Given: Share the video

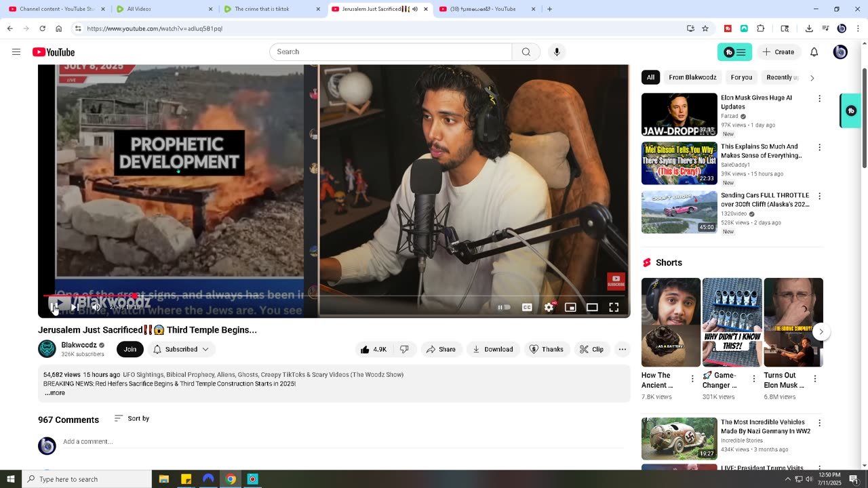Looking at the screenshot, I should coord(441,349).
